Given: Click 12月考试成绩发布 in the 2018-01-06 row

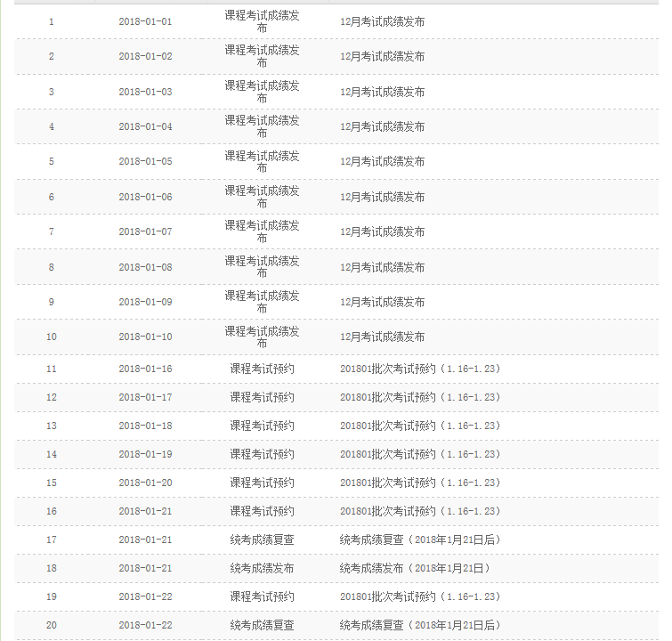Looking at the screenshot, I should pyautogui.click(x=382, y=197).
